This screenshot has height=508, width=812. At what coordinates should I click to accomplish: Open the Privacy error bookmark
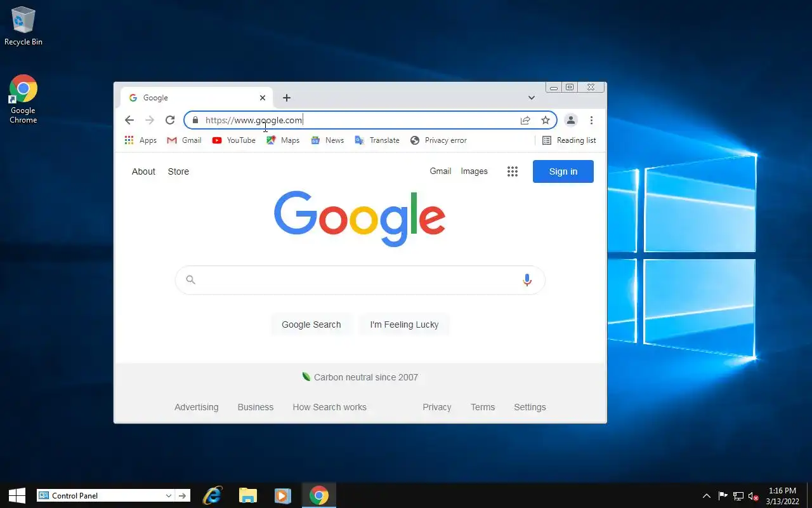pos(438,140)
